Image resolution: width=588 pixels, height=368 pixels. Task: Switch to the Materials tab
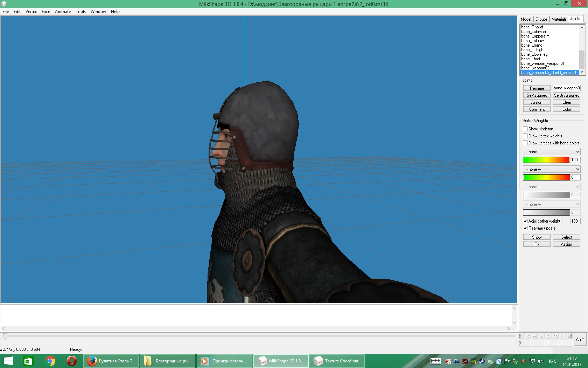(x=559, y=19)
